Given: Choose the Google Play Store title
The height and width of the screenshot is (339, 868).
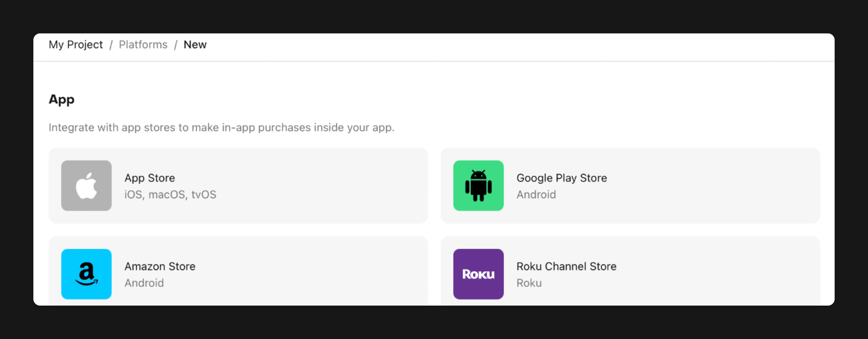Looking at the screenshot, I should 561,178.
